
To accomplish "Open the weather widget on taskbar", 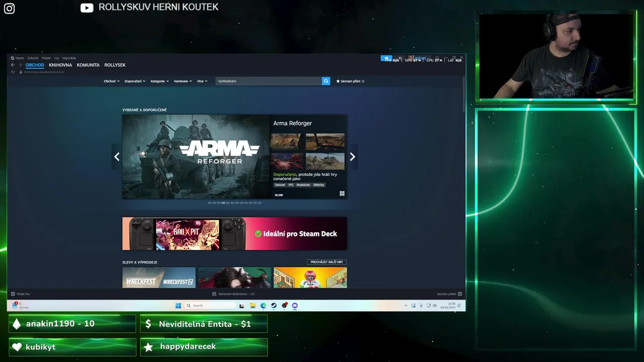I will point(20,305).
